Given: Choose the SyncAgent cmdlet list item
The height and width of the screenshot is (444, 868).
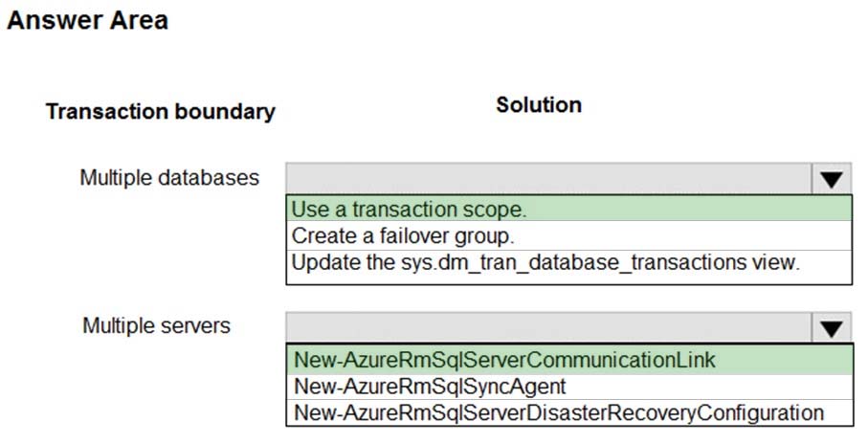Looking at the screenshot, I should click(430, 387).
